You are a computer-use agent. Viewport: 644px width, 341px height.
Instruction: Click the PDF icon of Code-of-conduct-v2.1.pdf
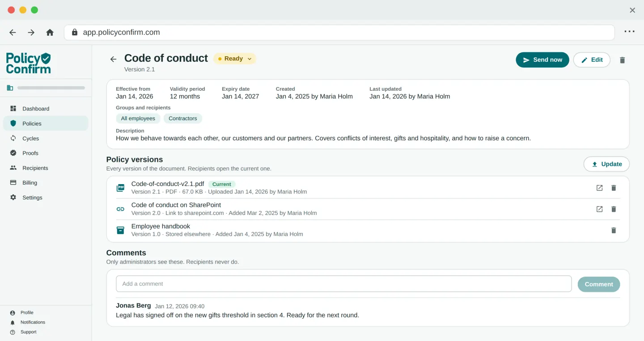click(x=120, y=188)
